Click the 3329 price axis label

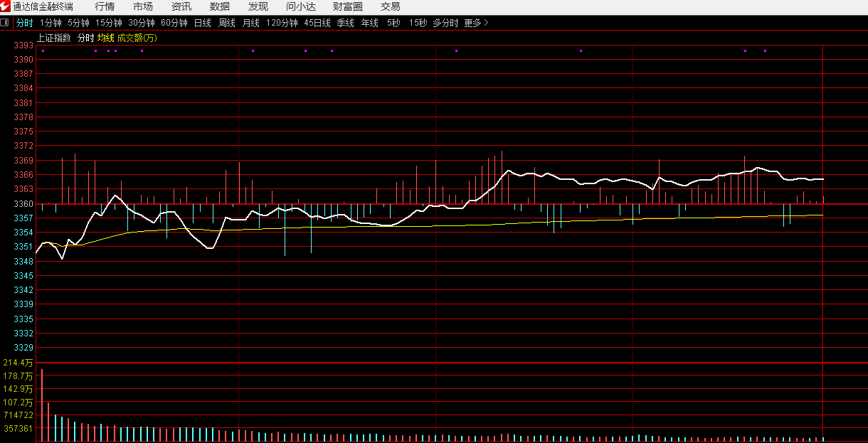pyautogui.click(x=23, y=348)
